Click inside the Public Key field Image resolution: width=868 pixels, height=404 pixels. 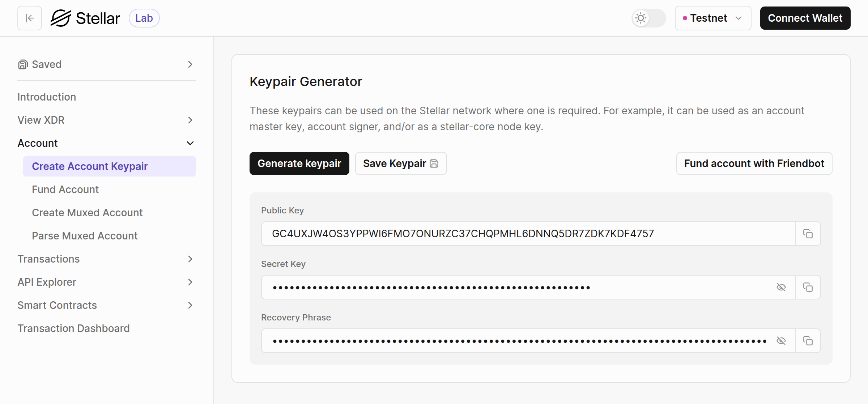506,234
